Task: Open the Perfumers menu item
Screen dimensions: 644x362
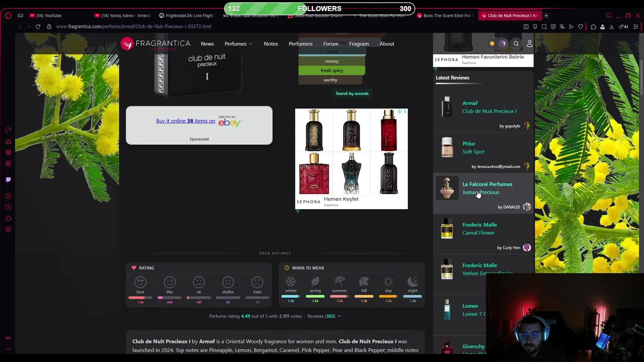Action: pos(300,44)
